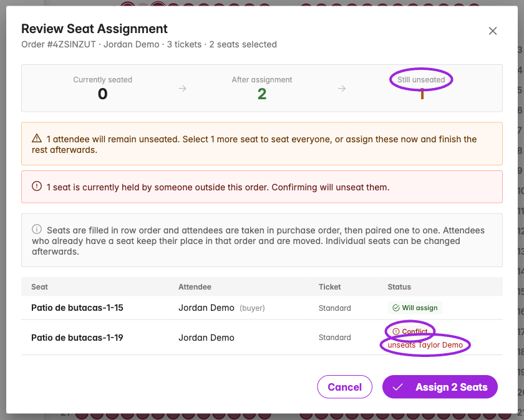Click the warning triangle icon in orange banner
Image resolution: width=524 pixels, height=420 pixels.
tap(37, 139)
